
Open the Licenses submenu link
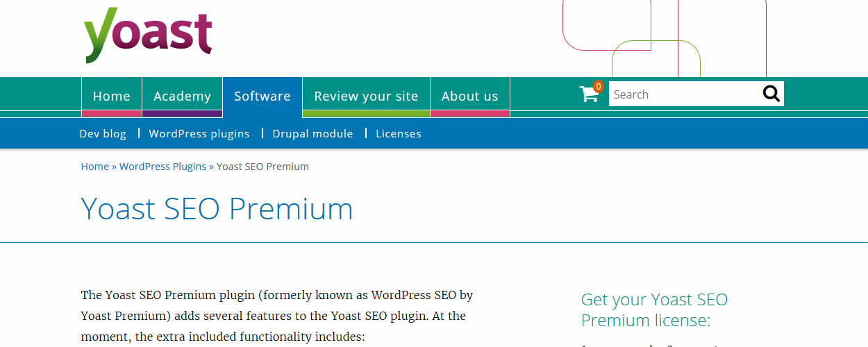pos(399,133)
